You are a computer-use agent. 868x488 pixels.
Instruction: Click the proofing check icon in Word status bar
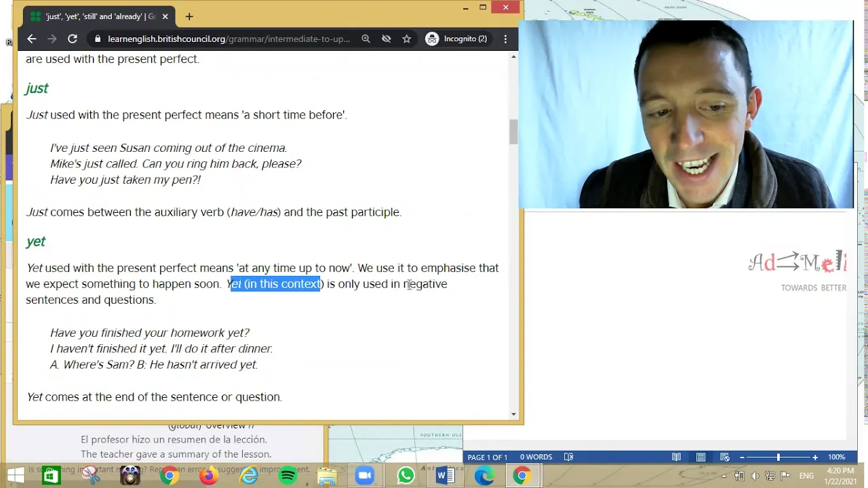pos(569,457)
